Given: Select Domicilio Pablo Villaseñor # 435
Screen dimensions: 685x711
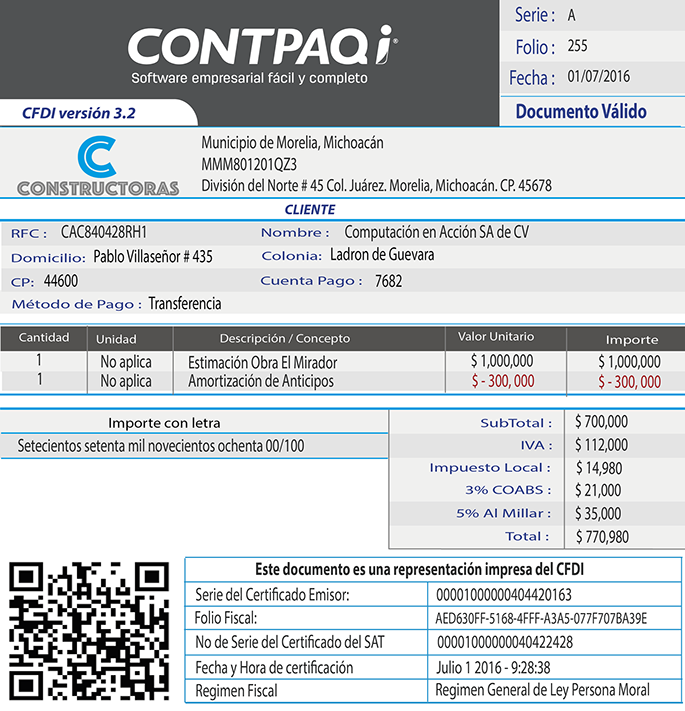Looking at the screenshot, I should point(153,257).
